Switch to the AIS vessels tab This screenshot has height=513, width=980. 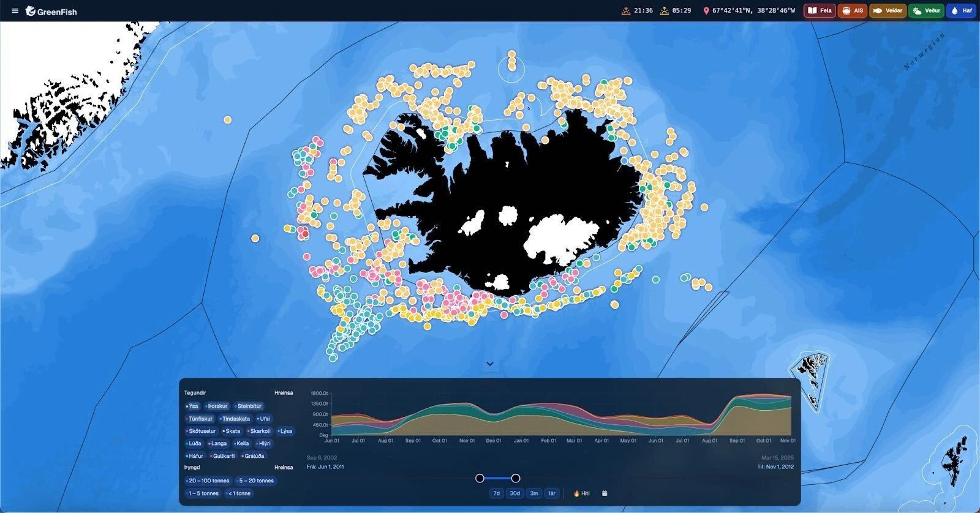coord(853,11)
